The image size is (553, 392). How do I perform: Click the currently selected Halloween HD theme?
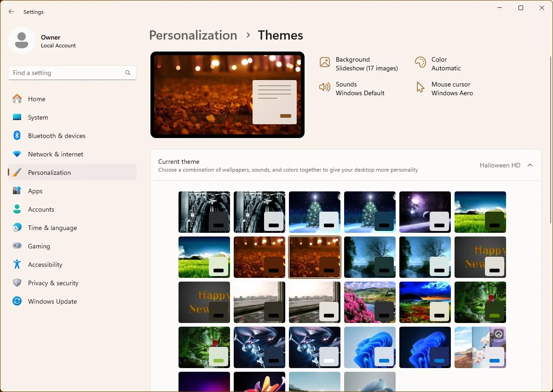coord(315,257)
